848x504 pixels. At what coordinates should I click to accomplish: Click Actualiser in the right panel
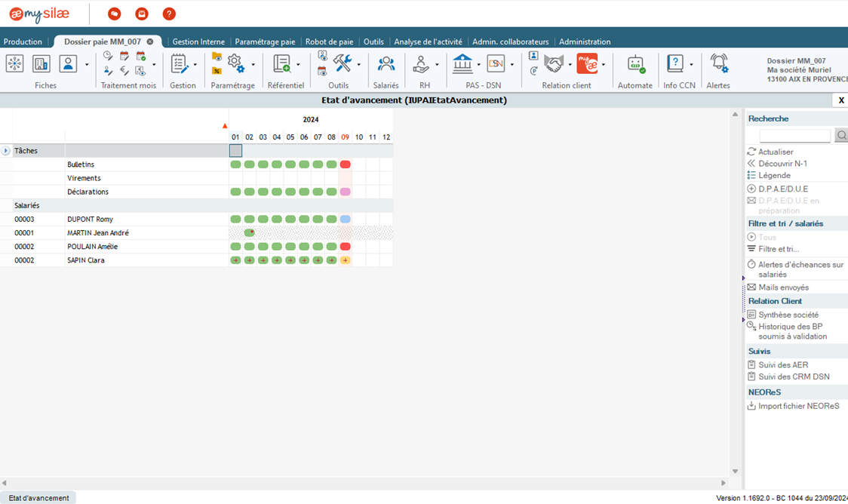coord(776,152)
